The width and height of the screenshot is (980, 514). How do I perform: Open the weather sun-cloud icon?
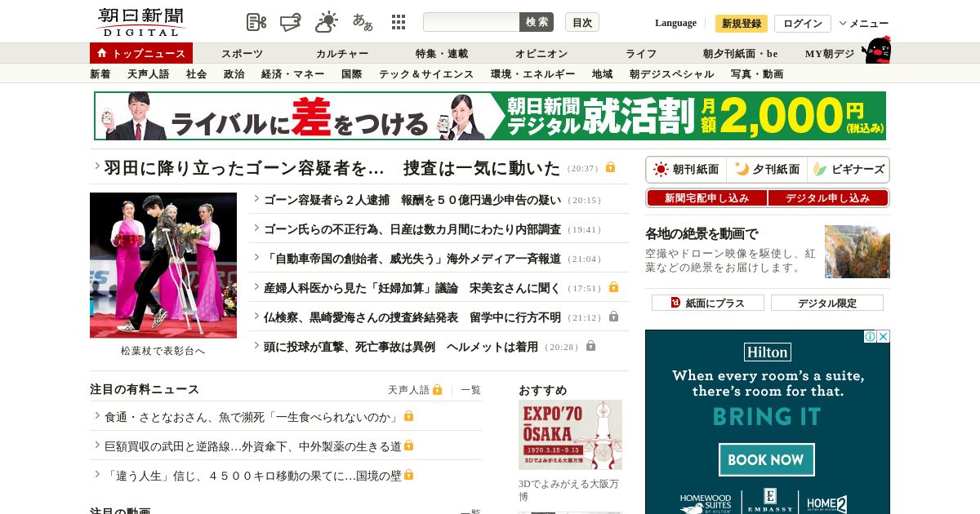tap(326, 22)
